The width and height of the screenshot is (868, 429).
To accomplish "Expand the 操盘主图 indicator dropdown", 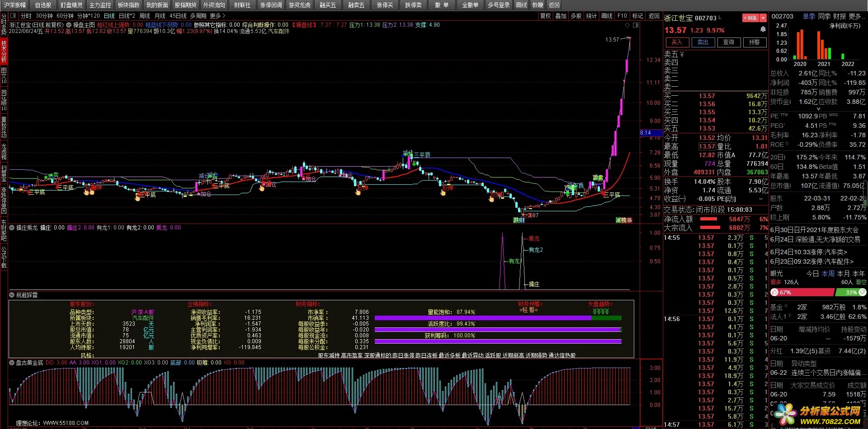I will (69, 25).
